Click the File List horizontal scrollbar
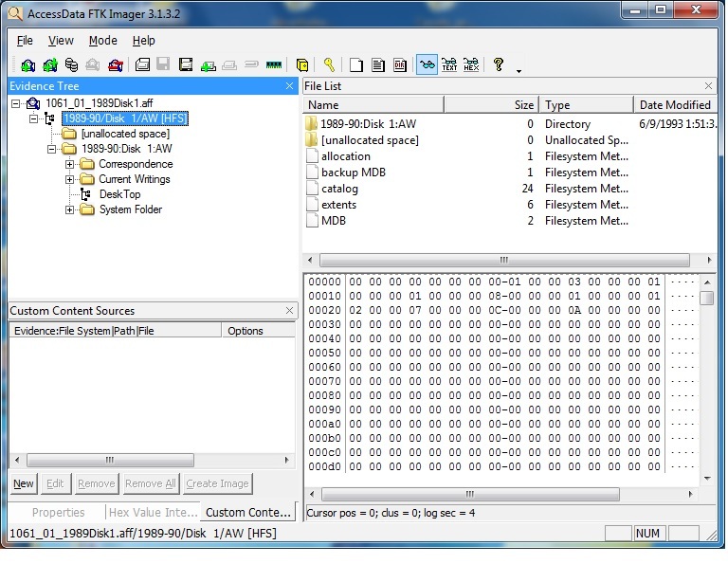Viewport: 728px width, 582px height. pos(504,261)
